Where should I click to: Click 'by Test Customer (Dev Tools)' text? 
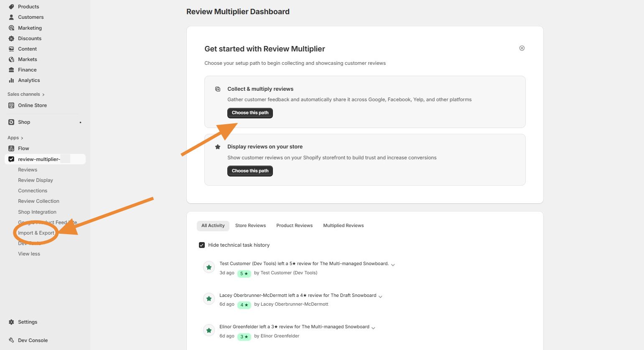[286, 273]
